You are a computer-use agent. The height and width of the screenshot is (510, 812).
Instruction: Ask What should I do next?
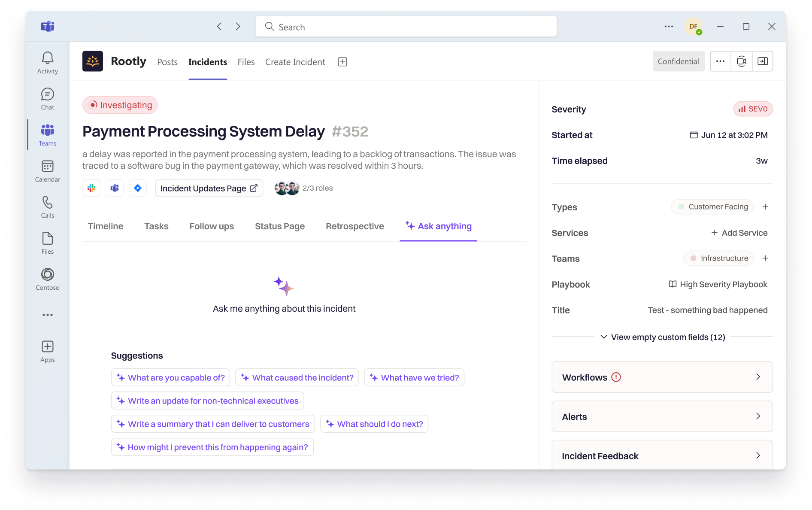tap(374, 424)
